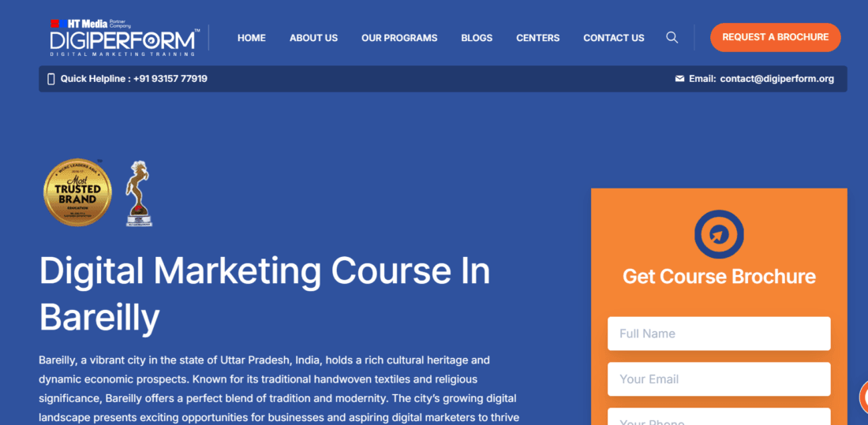The image size is (868, 425).
Task: Click the envelope icon beside Email
Action: point(679,79)
